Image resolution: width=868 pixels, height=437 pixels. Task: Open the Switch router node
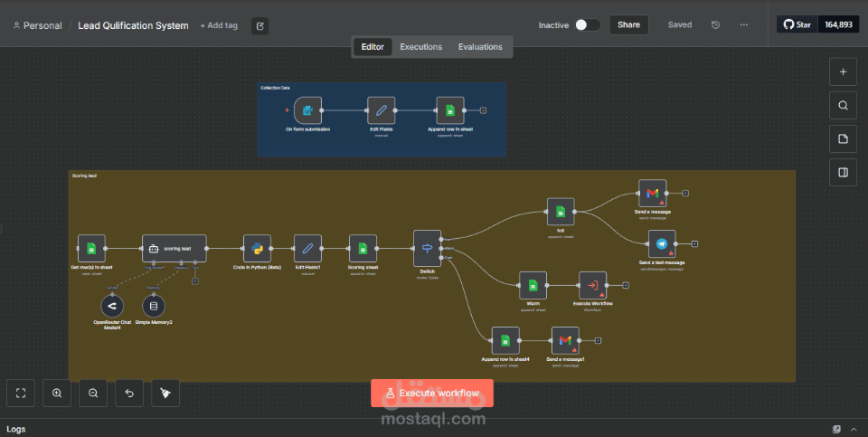pyautogui.click(x=428, y=248)
